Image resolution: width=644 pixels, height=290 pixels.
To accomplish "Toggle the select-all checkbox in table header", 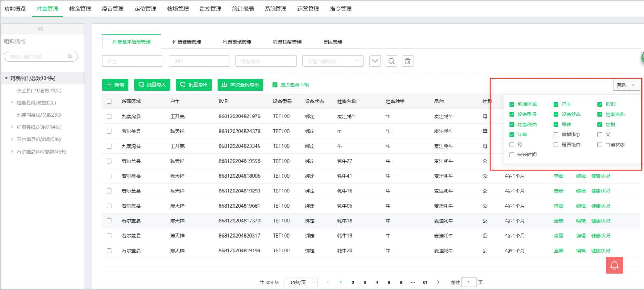I will pyautogui.click(x=109, y=102).
